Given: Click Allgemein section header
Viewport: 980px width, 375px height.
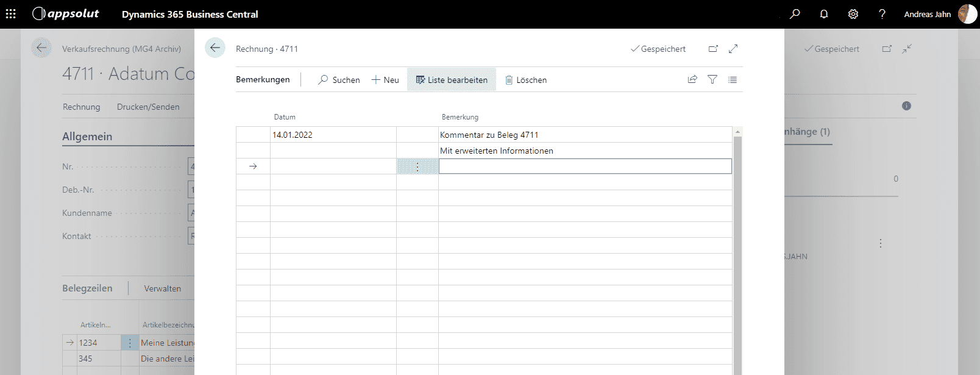Looking at the screenshot, I should [x=87, y=137].
